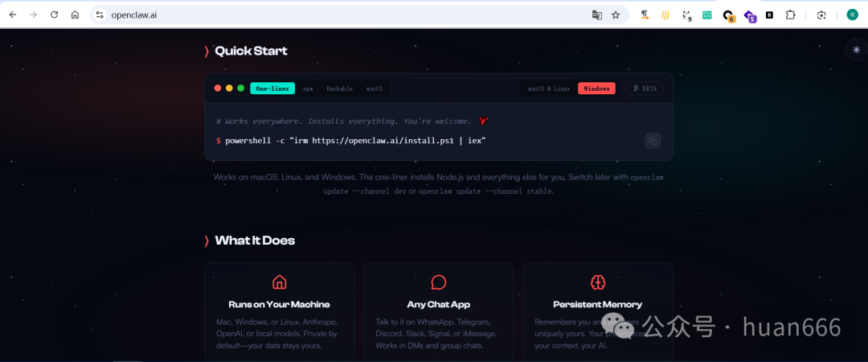Click the green terminal window dot
Image resolution: width=868 pixels, height=362 pixels.
pos(241,88)
